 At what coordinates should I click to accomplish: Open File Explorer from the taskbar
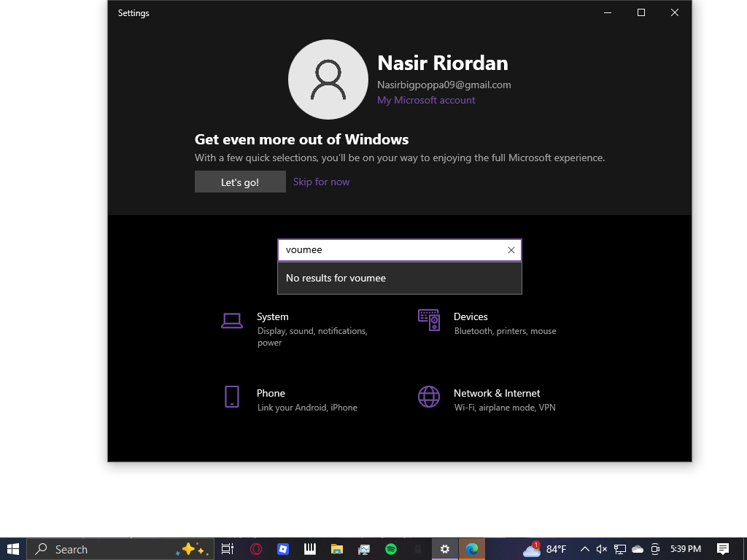point(337,549)
